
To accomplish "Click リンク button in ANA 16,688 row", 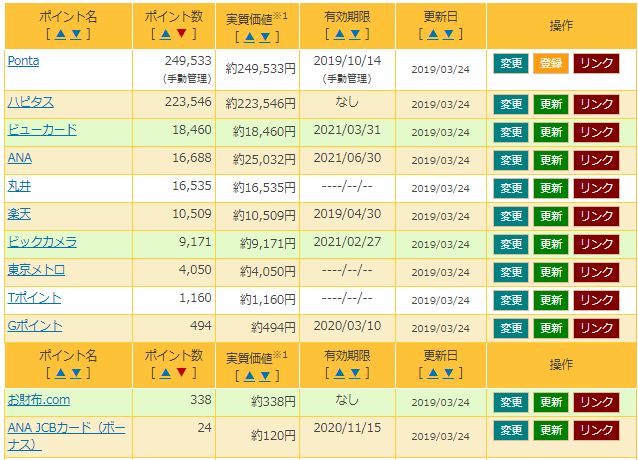I will point(596,161).
